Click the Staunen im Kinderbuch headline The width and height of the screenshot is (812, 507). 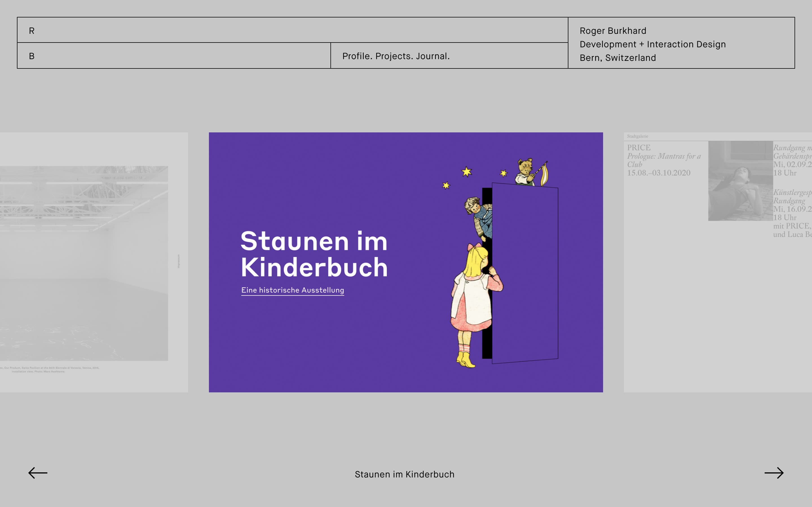(x=314, y=254)
